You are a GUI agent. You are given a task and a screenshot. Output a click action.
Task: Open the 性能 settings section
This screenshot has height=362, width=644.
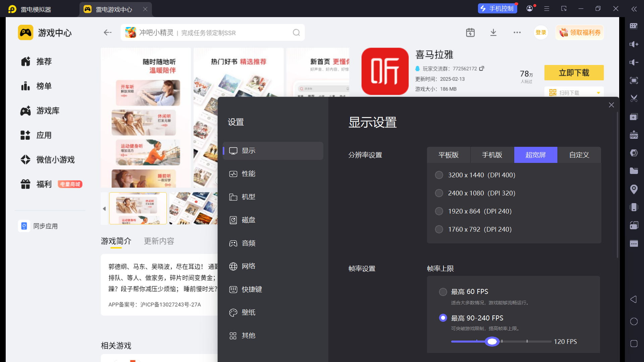[x=249, y=174]
